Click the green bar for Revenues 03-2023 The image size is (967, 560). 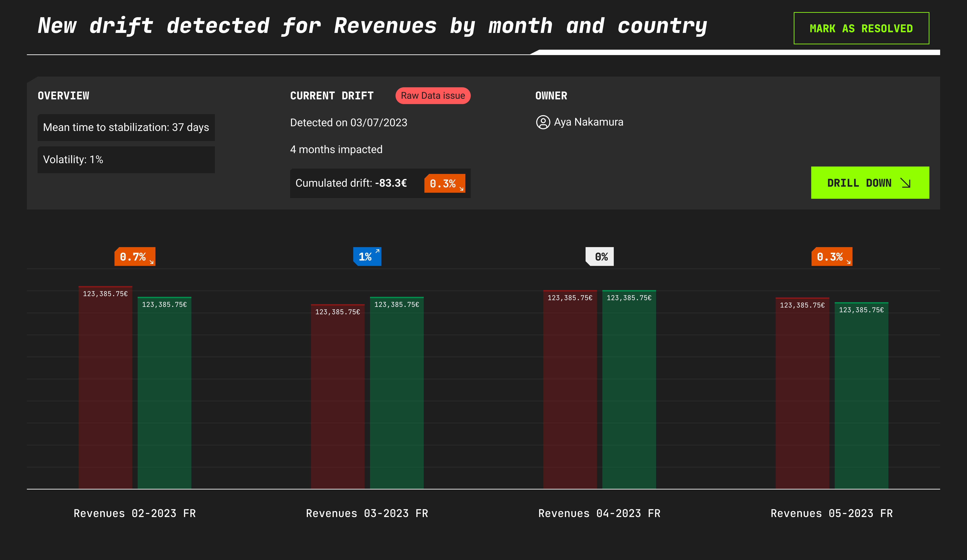396,393
